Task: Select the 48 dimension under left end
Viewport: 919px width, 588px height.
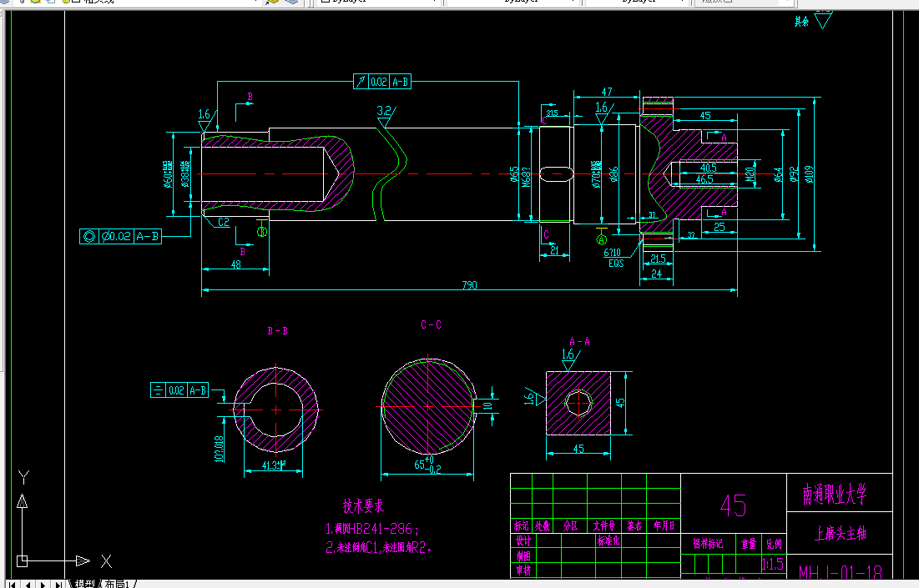Action: point(235,264)
